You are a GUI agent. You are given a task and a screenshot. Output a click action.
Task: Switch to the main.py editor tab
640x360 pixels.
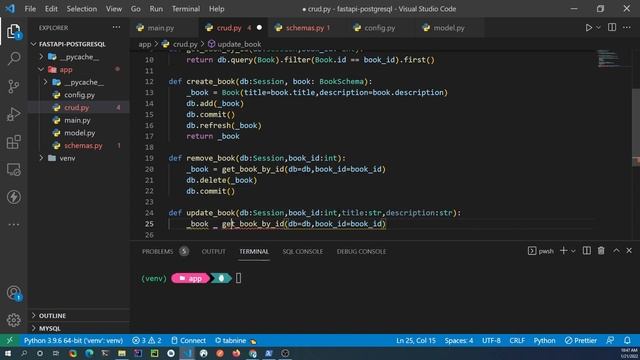tap(160, 28)
